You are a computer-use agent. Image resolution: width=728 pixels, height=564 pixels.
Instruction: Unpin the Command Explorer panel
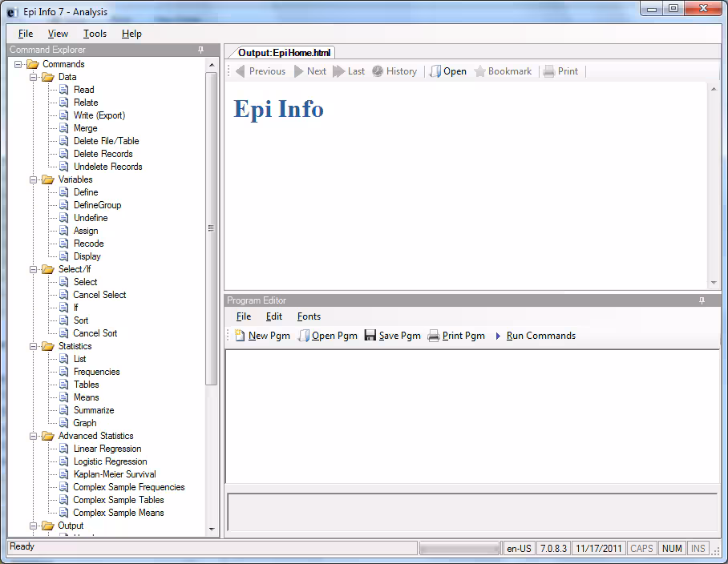200,50
